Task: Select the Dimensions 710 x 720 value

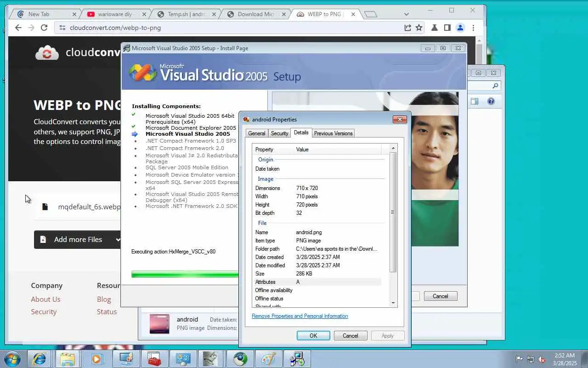Action: pos(307,188)
